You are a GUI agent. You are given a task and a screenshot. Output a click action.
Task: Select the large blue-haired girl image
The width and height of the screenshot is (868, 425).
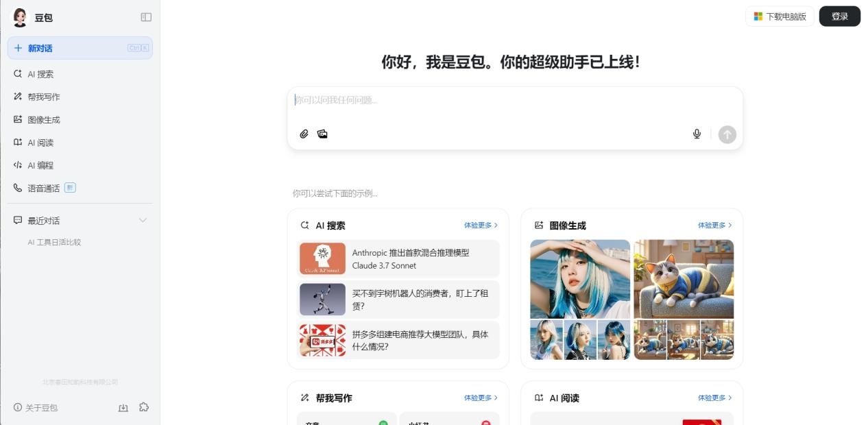[580, 279]
